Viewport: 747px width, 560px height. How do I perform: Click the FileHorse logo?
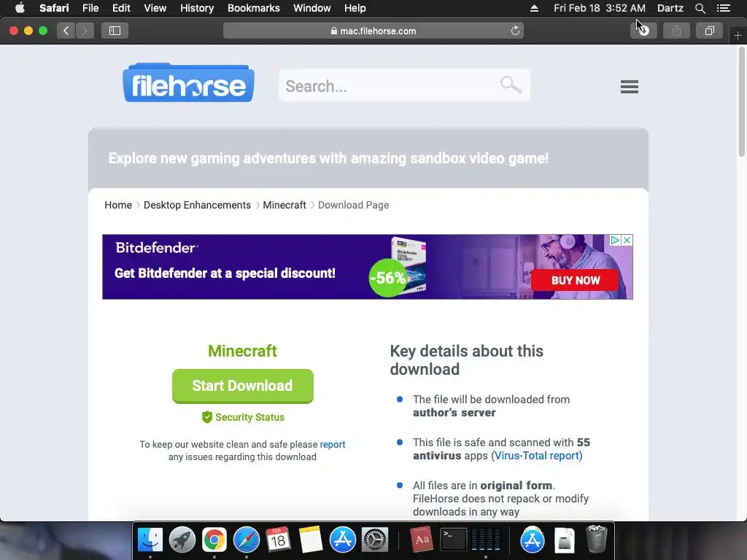(x=189, y=83)
